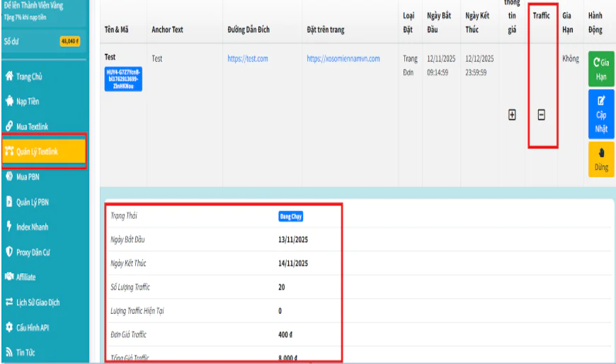Click the shield icon for Proxy Dân Cư
The height and width of the screenshot is (364, 616).
9,252
